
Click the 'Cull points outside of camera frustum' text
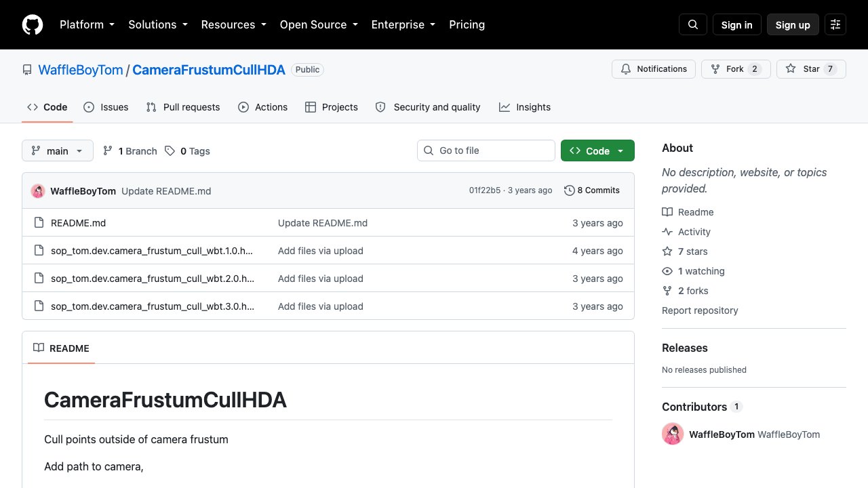coord(136,439)
